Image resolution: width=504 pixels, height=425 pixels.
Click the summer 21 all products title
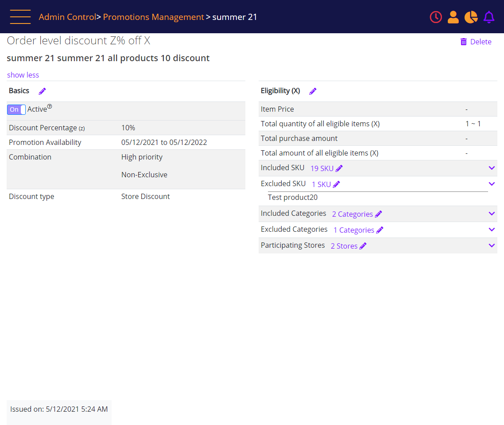[108, 58]
